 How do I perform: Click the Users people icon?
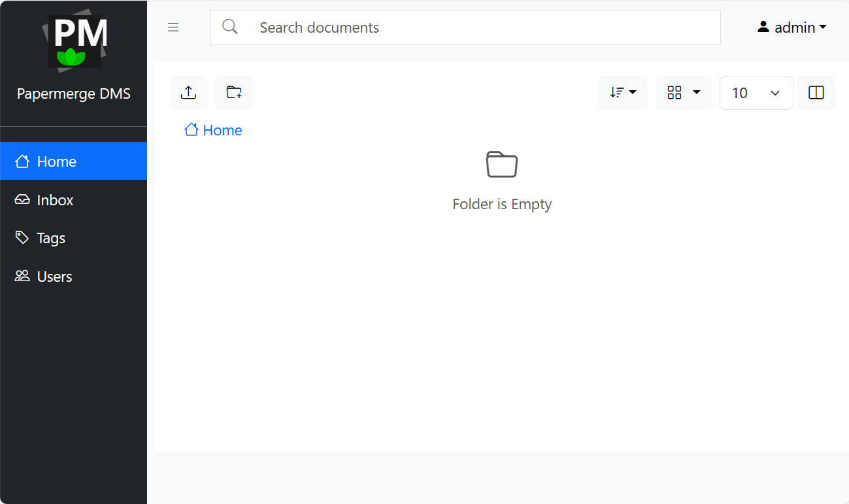pyautogui.click(x=22, y=277)
